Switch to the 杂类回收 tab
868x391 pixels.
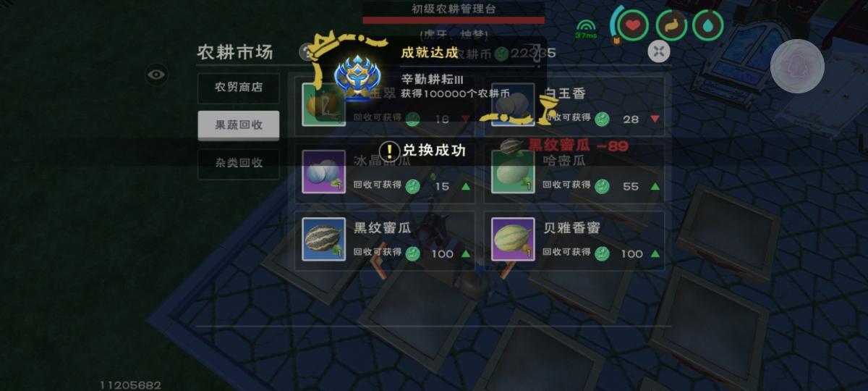(239, 163)
